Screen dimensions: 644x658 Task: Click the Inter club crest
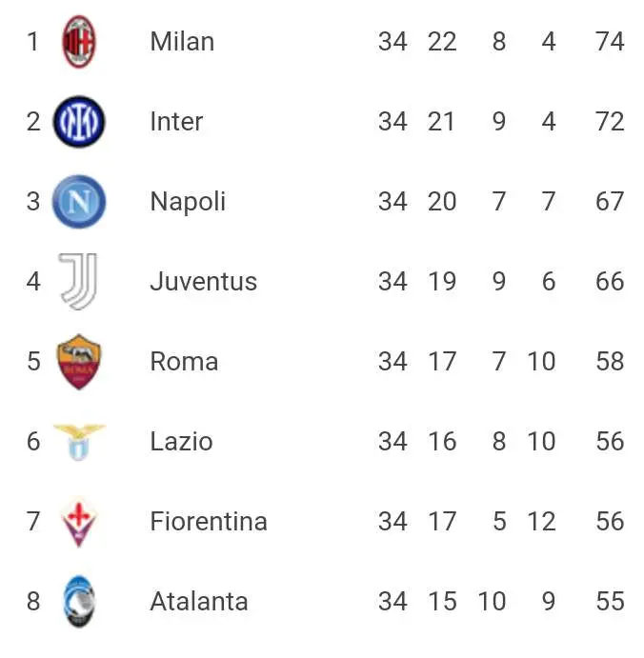click(79, 122)
